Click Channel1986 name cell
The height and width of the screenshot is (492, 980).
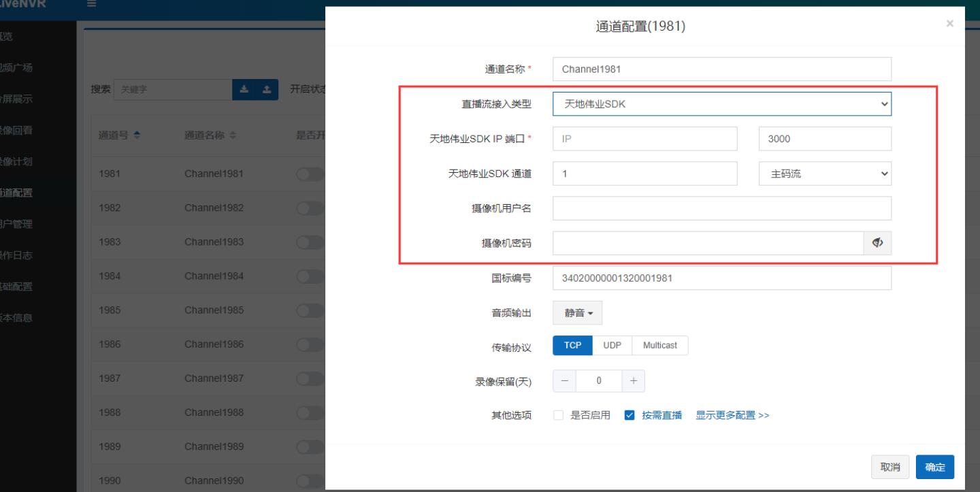[214, 344]
